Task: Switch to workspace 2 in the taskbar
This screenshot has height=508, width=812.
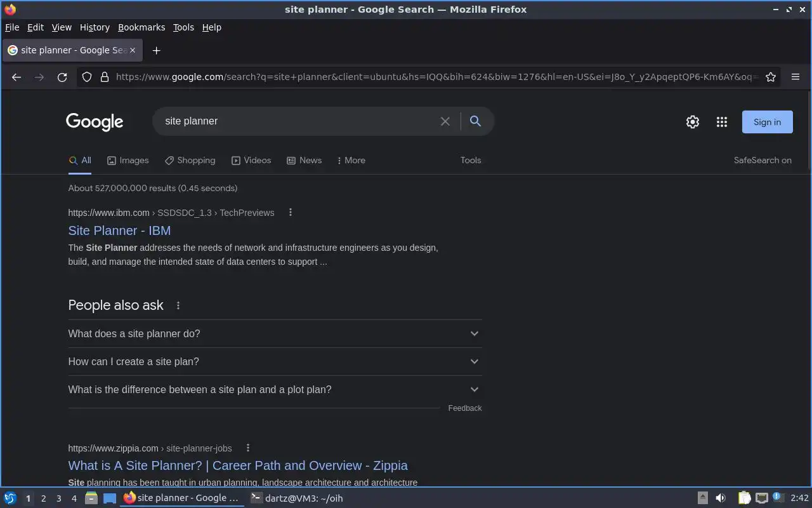Action: pyautogui.click(x=43, y=498)
